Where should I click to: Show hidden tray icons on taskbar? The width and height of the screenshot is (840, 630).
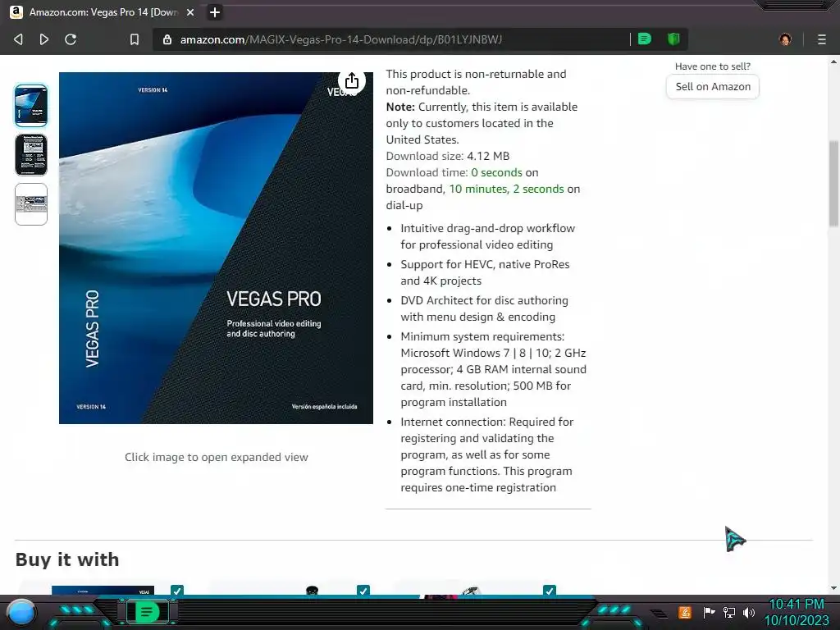click(660, 613)
